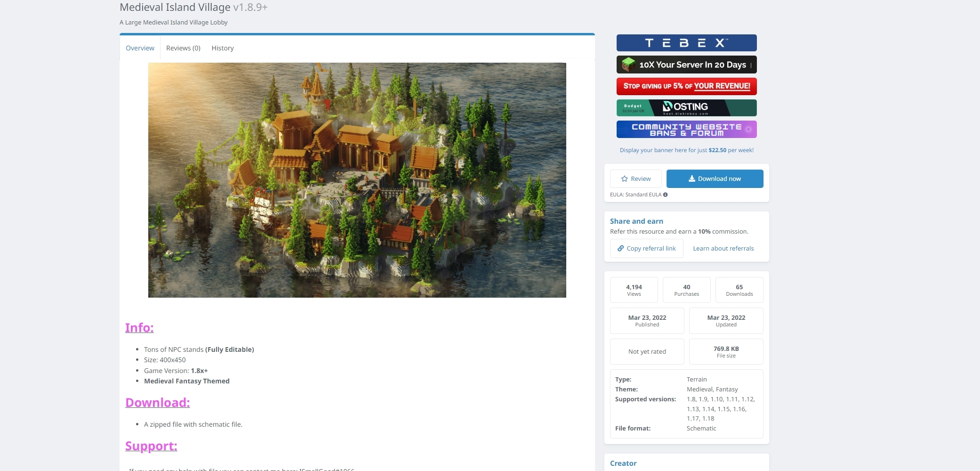Open the History tab

click(223, 48)
